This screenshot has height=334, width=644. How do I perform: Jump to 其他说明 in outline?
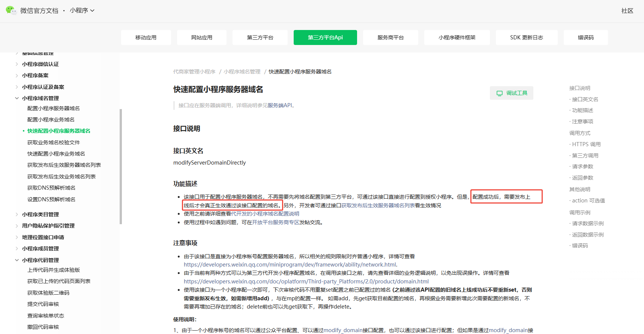[x=580, y=189]
